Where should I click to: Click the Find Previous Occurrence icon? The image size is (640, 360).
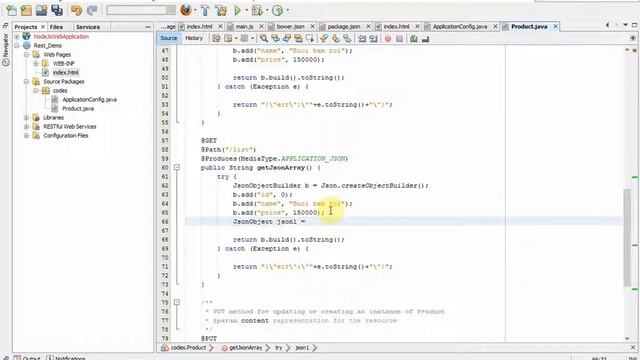(x=276, y=38)
